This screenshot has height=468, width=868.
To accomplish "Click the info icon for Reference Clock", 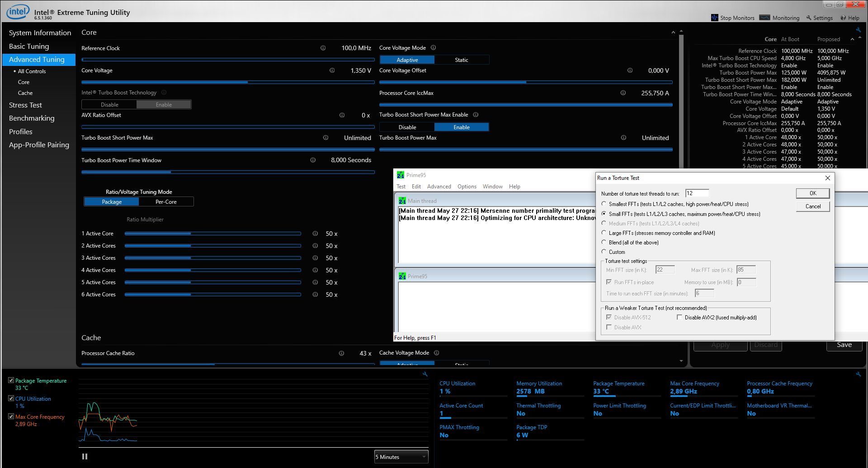I will coord(323,48).
